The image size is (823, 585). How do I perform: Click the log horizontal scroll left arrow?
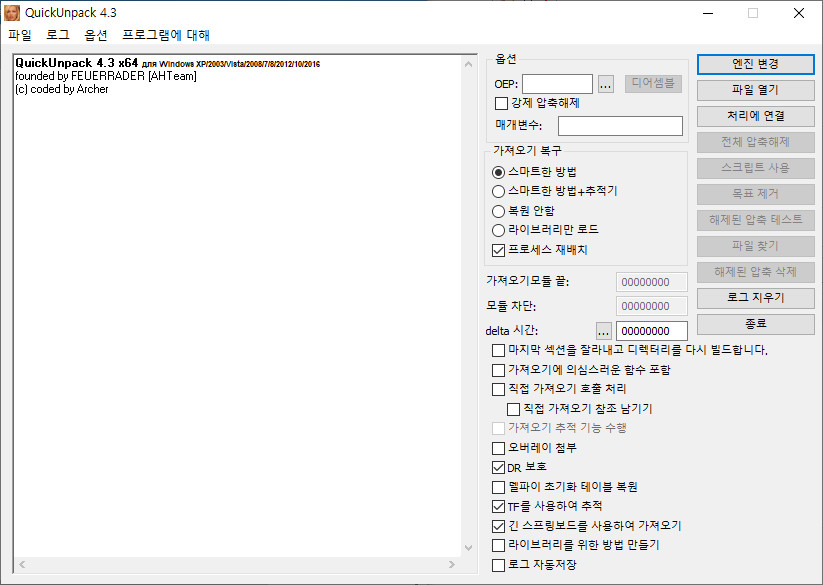(x=22, y=565)
